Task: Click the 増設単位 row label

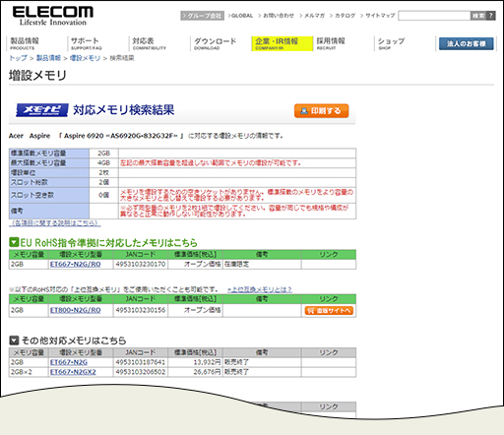Action: 49,172
